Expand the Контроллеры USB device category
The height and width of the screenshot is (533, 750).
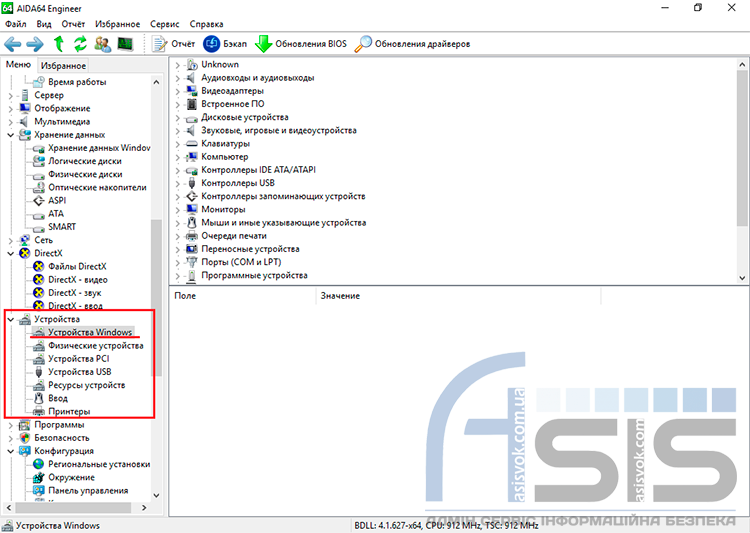tap(177, 183)
